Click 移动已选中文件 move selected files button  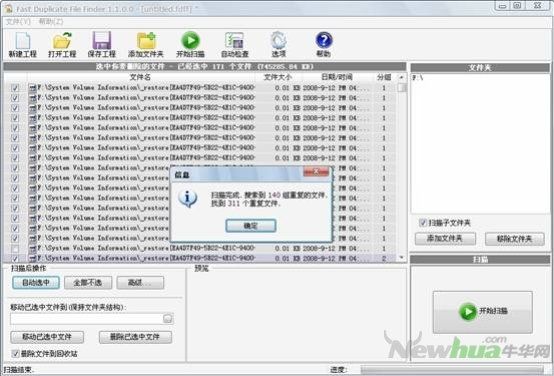coord(47,337)
